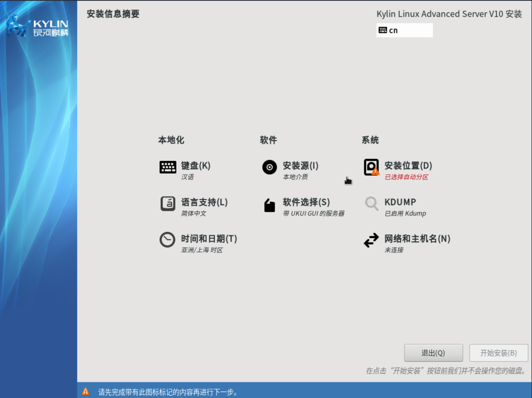Image resolution: width=532 pixels, height=398 pixels.
Task: Open the 键盘(K) keyboard settings icon
Action: [x=168, y=167]
